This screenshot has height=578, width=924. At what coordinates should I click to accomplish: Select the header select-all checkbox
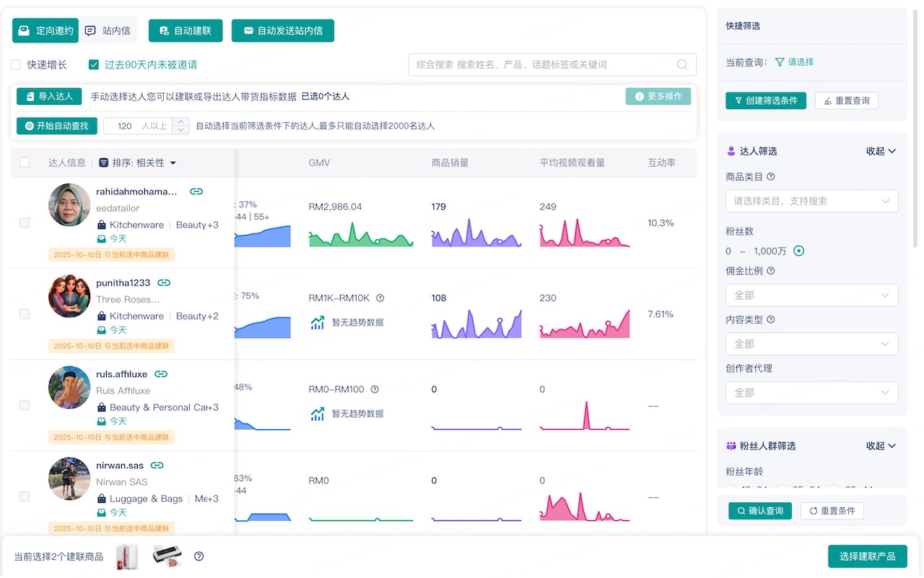(25, 163)
